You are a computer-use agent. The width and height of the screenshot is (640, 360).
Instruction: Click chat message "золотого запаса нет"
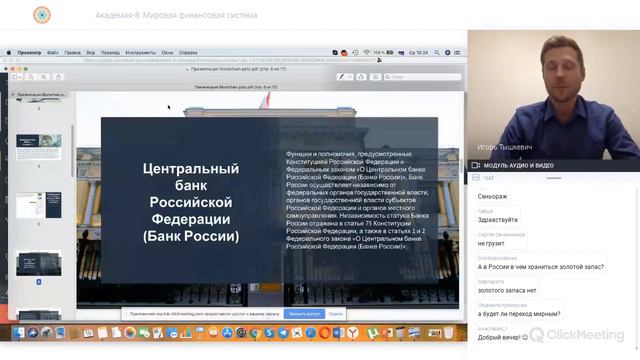pyautogui.click(x=507, y=290)
